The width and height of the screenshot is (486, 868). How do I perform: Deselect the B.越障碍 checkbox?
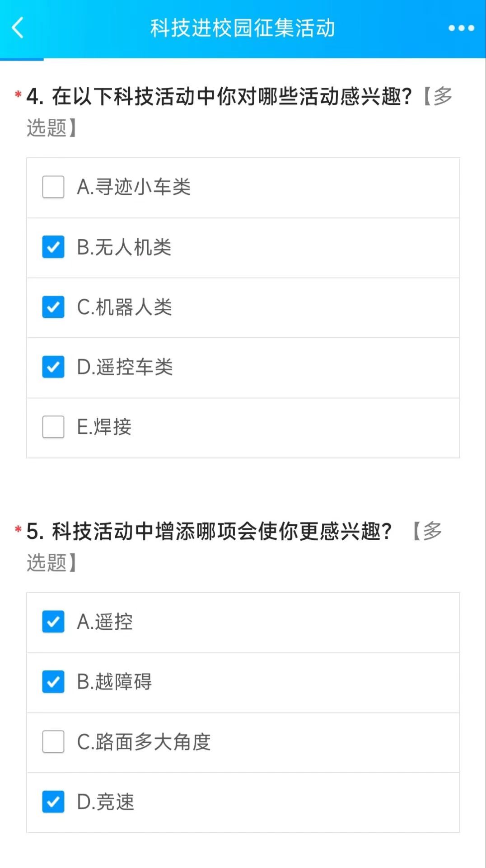tap(53, 682)
